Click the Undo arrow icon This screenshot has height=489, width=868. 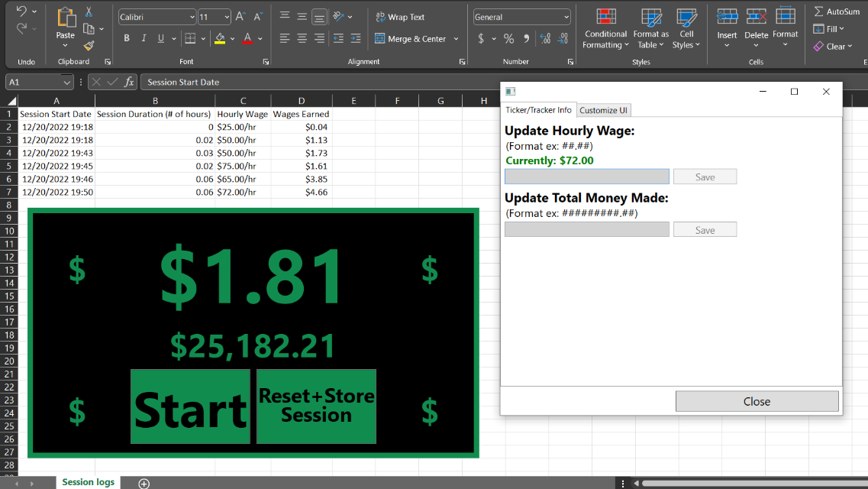pyautogui.click(x=21, y=11)
